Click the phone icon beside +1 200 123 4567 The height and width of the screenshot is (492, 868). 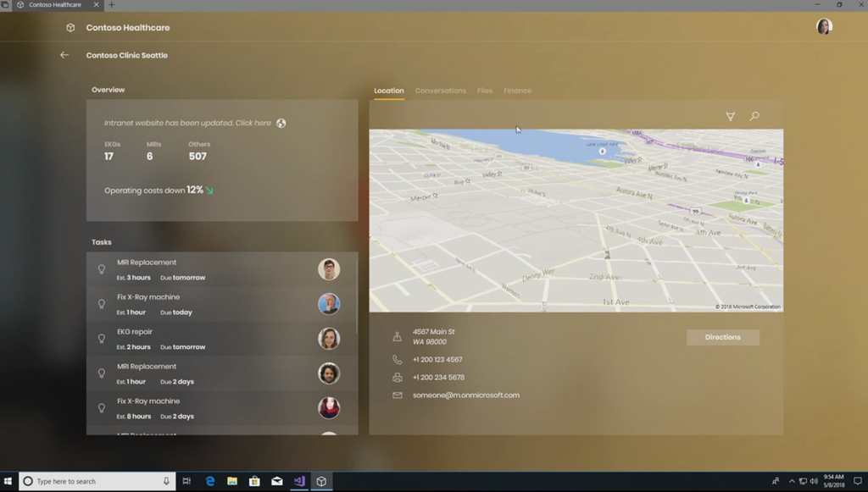coord(397,359)
